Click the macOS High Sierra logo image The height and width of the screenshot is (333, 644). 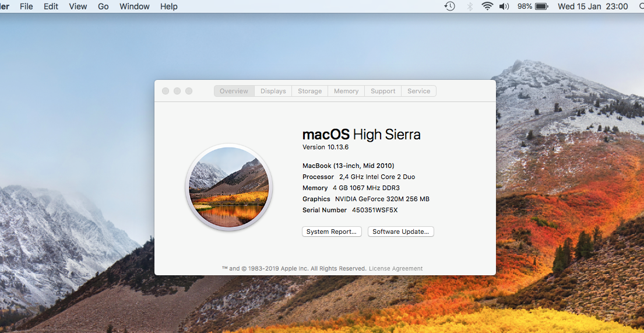pos(229,187)
